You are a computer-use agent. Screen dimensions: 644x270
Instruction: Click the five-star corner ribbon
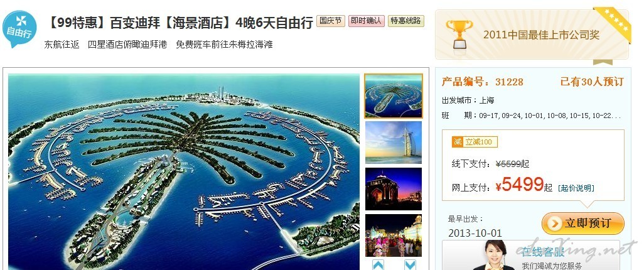tap(614, 23)
